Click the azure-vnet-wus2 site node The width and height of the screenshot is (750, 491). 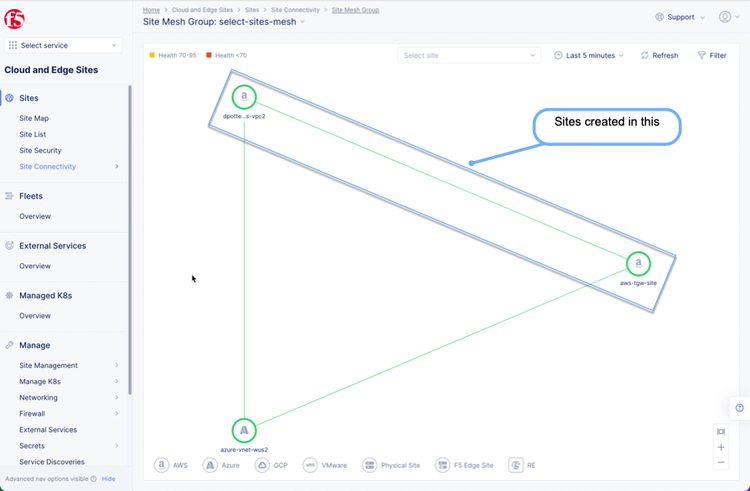click(244, 431)
